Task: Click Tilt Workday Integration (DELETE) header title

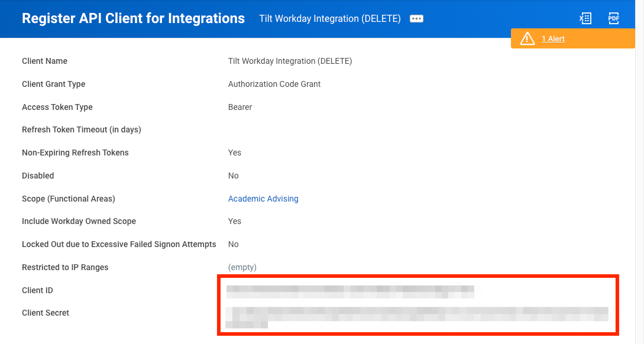Action: click(x=330, y=19)
